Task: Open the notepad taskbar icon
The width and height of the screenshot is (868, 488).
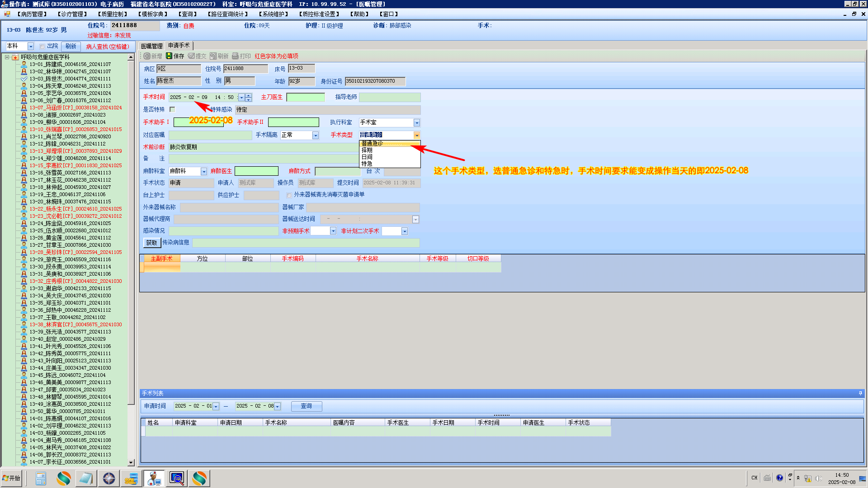Action: click(x=86, y=478)
